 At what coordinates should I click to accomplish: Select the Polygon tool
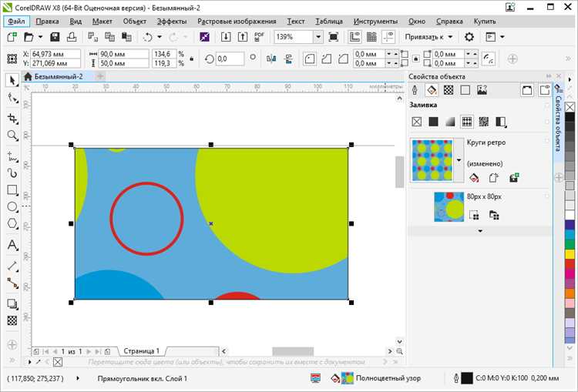(x=12, y=223)
